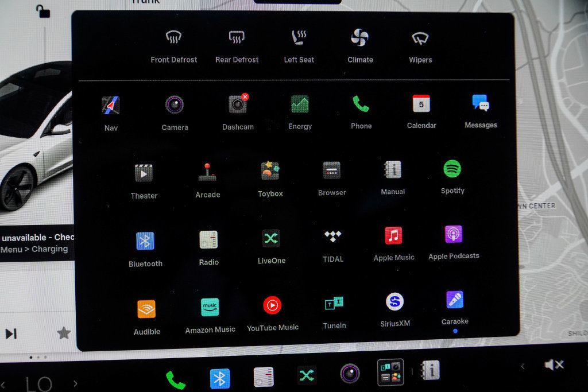
Task: Tap Manual icon in bottom dock
Action: click(x=431, y=371)
